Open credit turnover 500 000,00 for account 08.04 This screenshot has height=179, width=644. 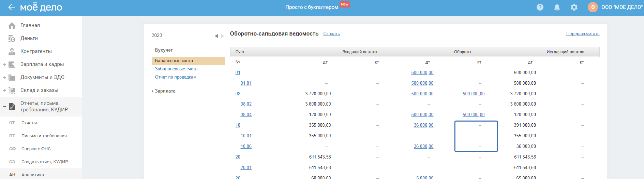[474, 115]
